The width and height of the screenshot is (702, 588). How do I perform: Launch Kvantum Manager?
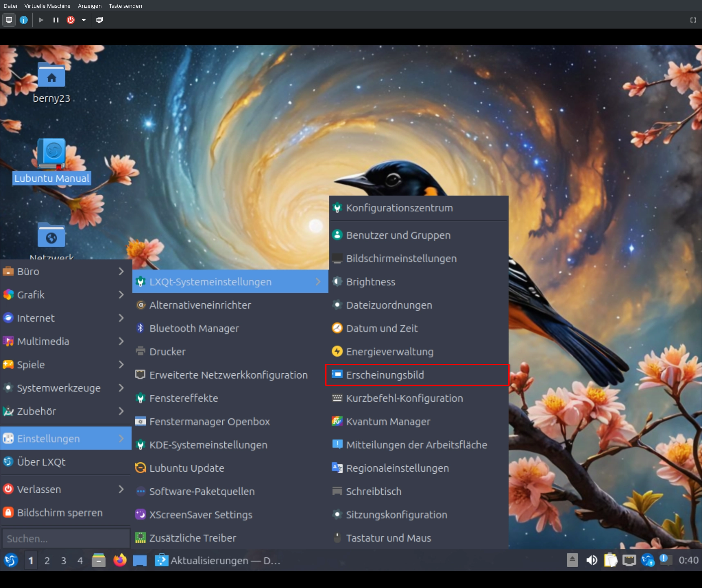pos(419,421)
